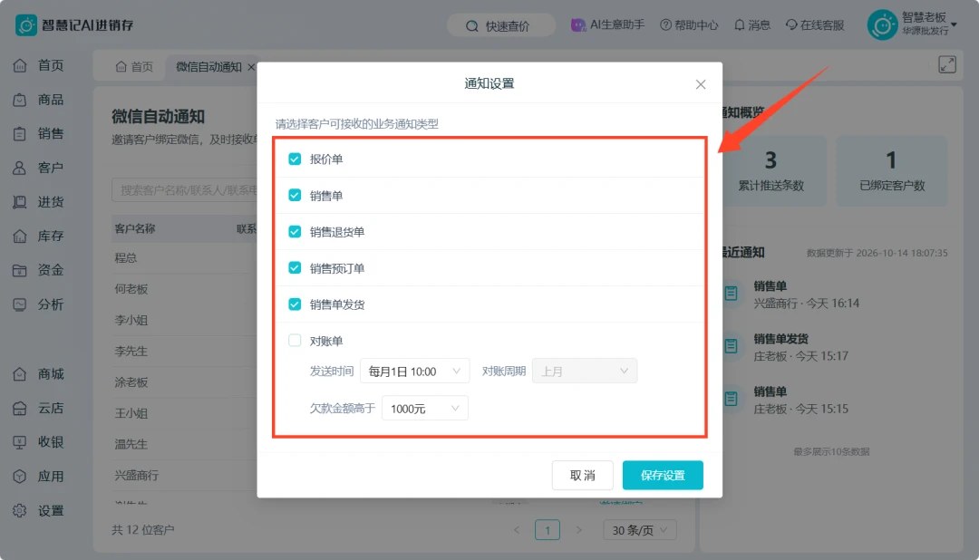This screenshot has width=979, height=560.
Task: Click the AI生意助手 icon
Action: 578,25
